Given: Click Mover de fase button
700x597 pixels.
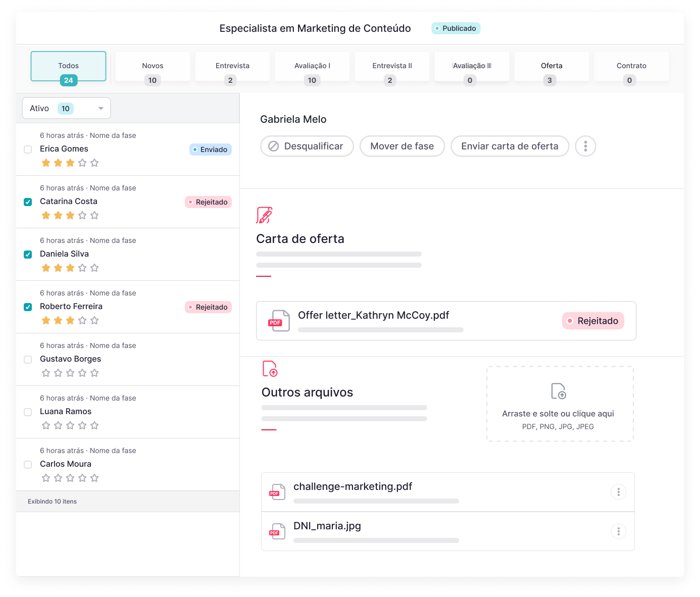Looking at the screenshot, I should point(402,146).
